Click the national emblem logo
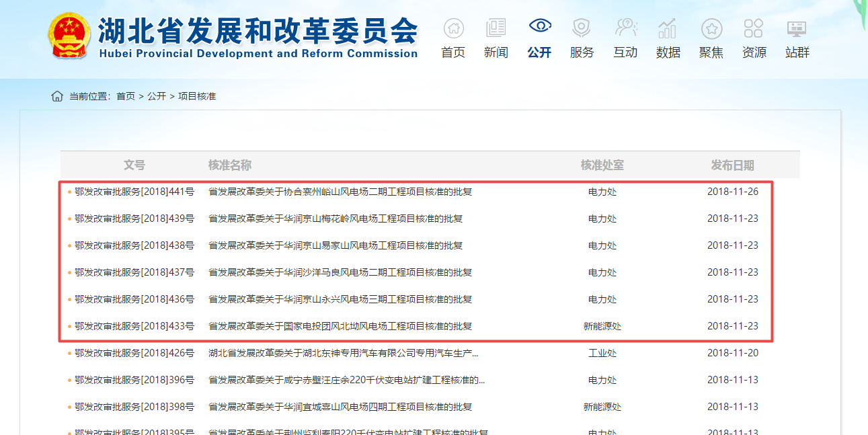The width and height of the screenshot is (868, 435). pos(69,36)
